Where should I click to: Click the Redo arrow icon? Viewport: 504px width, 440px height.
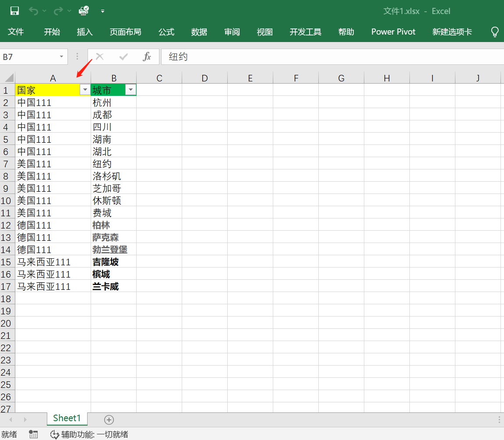[x=58, y=11]
